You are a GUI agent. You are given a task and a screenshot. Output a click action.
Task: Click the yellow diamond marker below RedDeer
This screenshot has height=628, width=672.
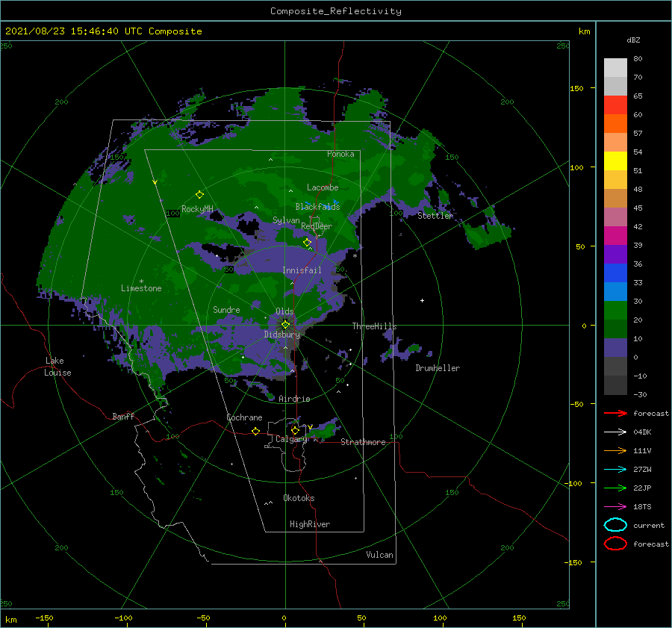(x=307, y=243)
